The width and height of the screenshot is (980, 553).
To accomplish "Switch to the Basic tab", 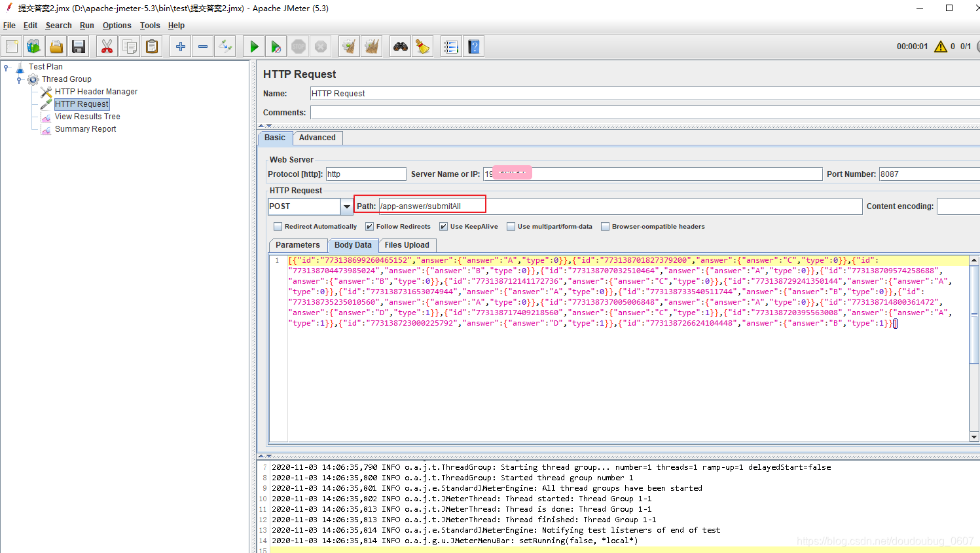I will tap(275, 138).
